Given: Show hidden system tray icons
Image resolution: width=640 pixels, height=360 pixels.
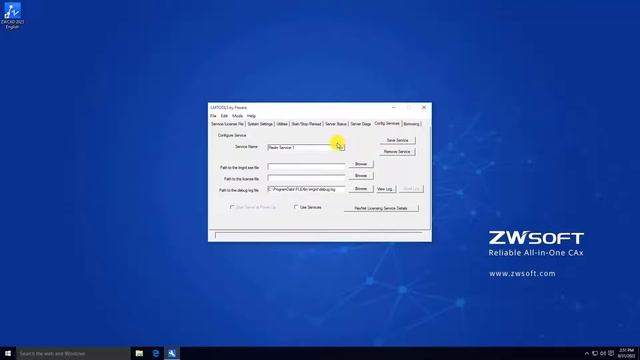Looking at the screenshot, I should [587, 353].
